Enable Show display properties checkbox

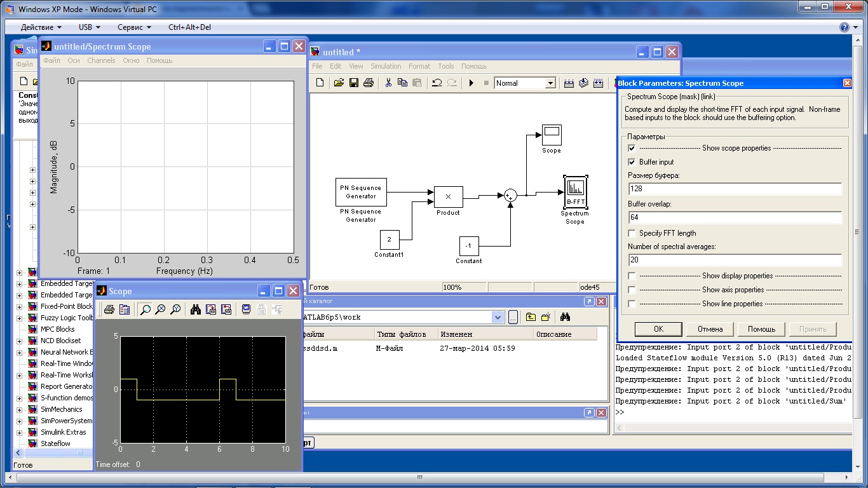632,276
